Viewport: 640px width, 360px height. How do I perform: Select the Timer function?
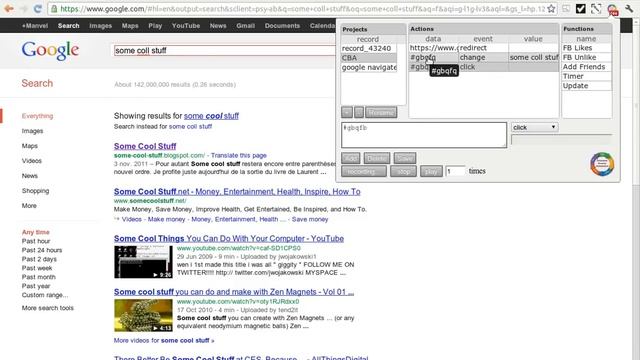pyautogui.click(x=587, y=76)
